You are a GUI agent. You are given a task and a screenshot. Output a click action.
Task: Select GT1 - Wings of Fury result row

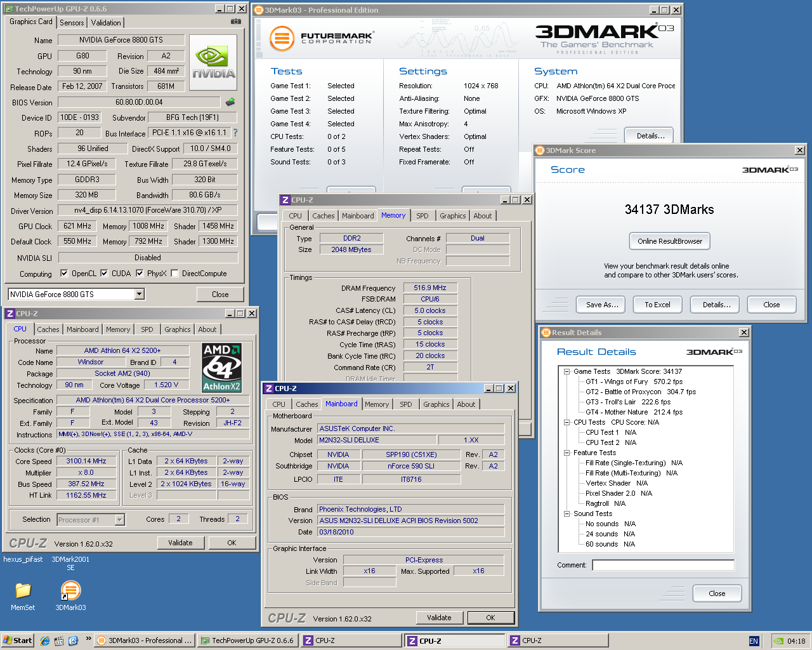(x=634, y=382)
